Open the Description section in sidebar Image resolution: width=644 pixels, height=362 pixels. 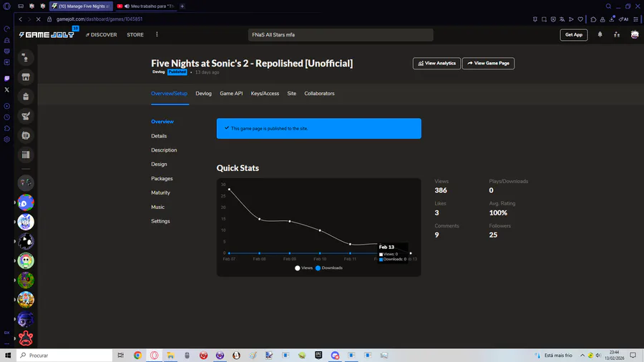(164, 150)
